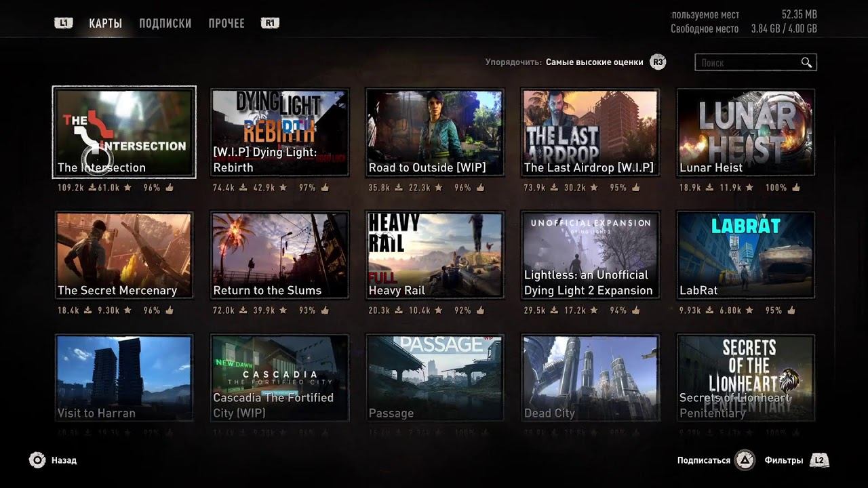Viewport: 868px width, 488px height.
Task: Click the 3.84 GB / 4.00 GB storage text
Action: [784, 28]
